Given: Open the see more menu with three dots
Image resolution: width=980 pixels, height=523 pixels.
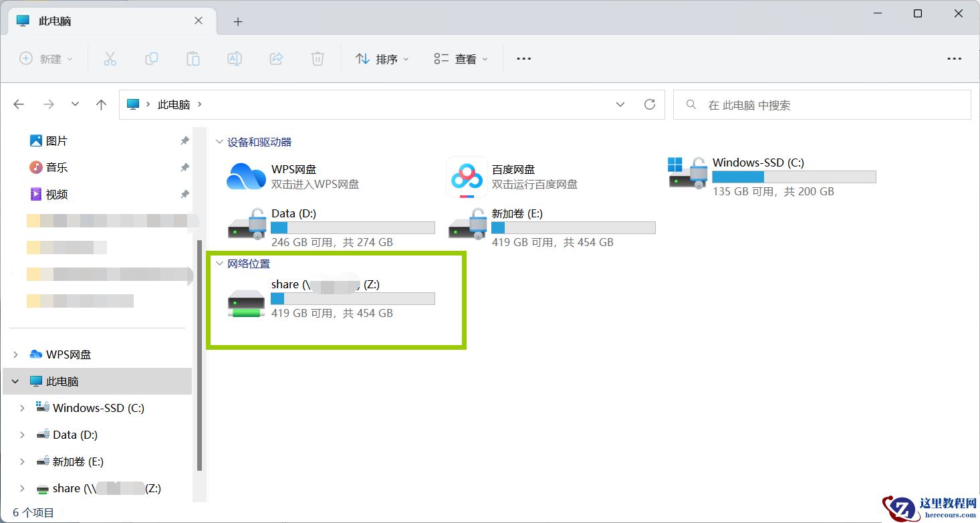Looking at the screenshot, I should [523, 59].
